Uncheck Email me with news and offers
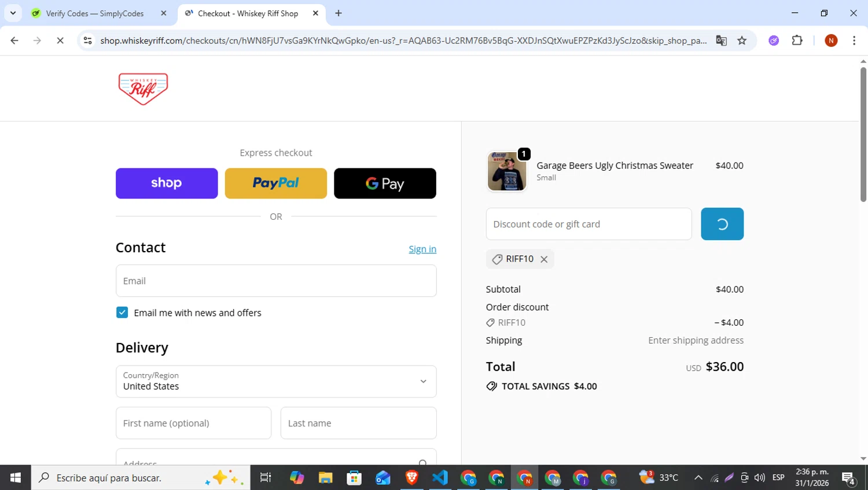The height and width of the screenshot is (490, 868). [122, 312]
